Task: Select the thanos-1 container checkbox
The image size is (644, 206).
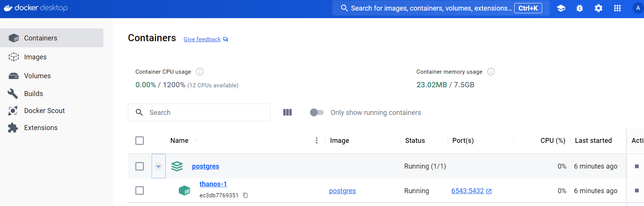Action: click(x=140, y=191)
